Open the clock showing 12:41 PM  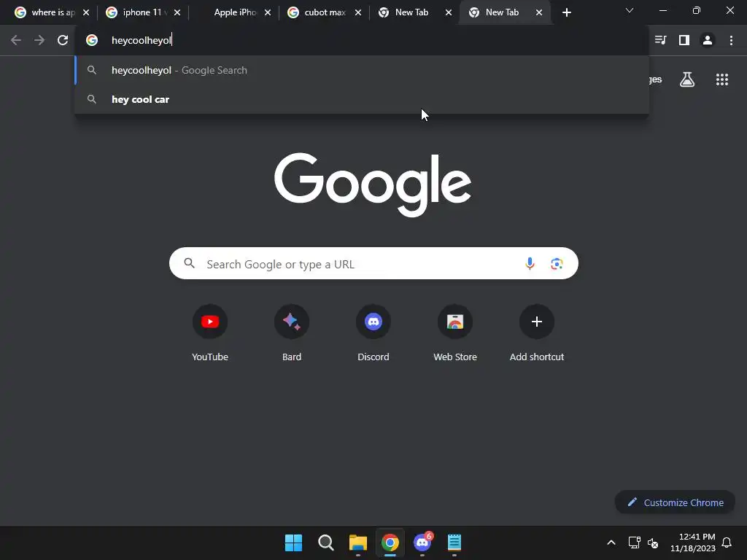coord(693,542)
